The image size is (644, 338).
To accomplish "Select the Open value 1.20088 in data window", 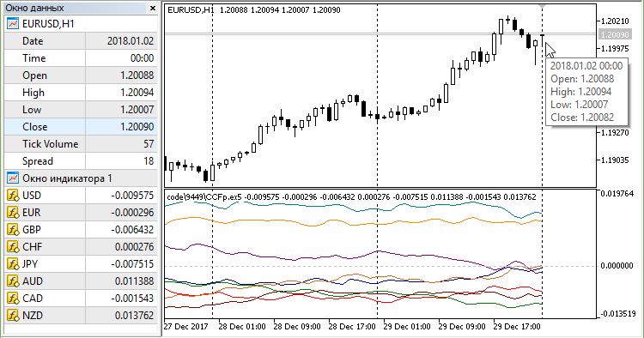I will tap(137, 75).
